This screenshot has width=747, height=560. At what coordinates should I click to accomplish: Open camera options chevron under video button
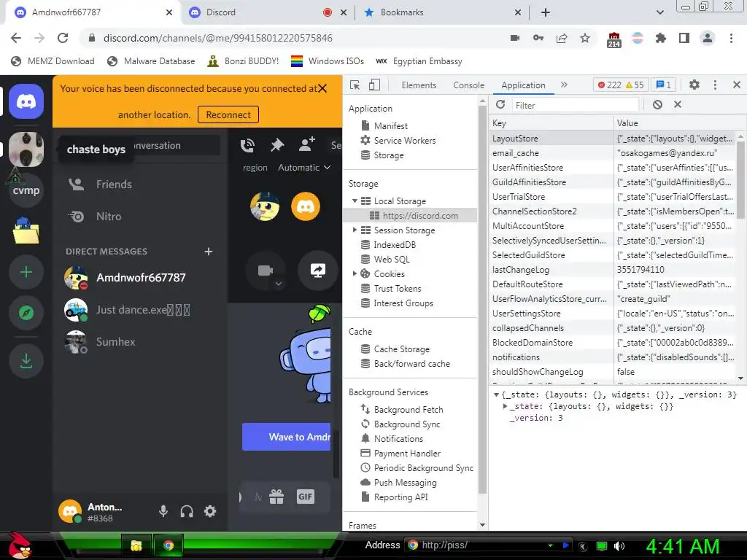click(x=279, y=284)
